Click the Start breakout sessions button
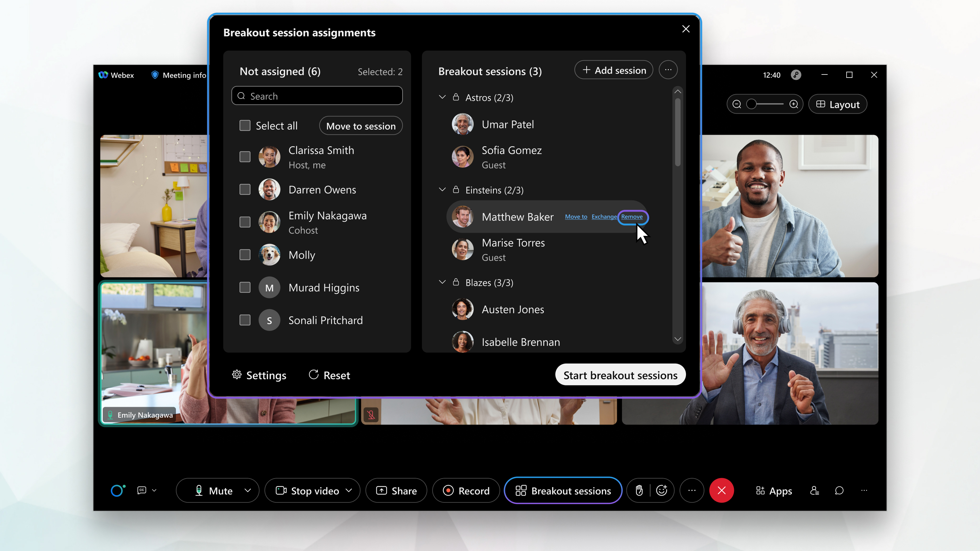980x551 pixels. (620, 375)
